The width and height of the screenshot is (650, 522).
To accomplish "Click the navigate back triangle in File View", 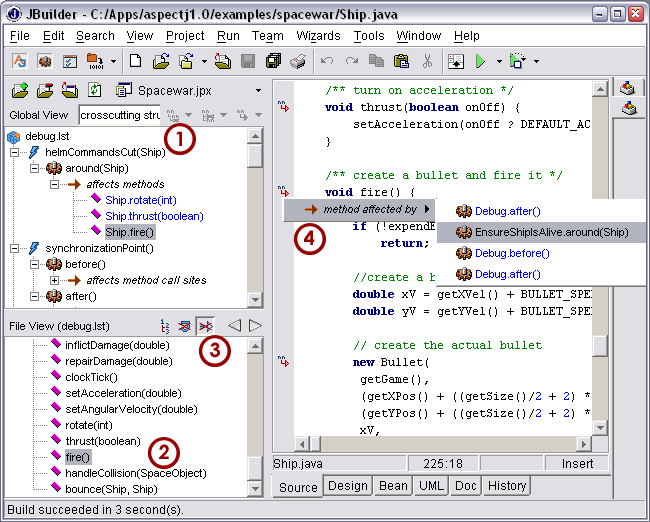I will coord(234,325).
